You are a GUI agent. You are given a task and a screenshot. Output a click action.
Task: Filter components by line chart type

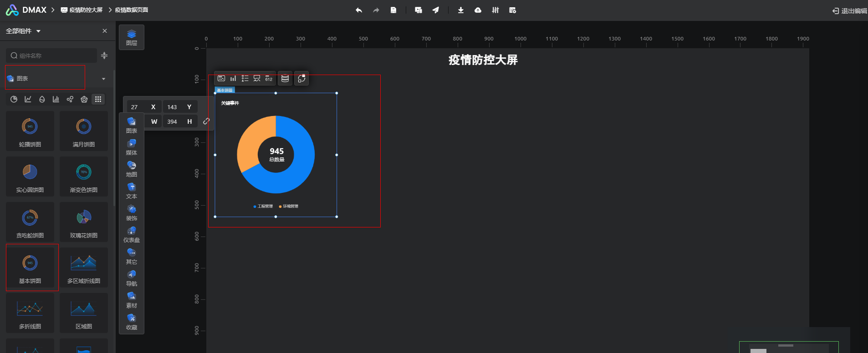28,99
